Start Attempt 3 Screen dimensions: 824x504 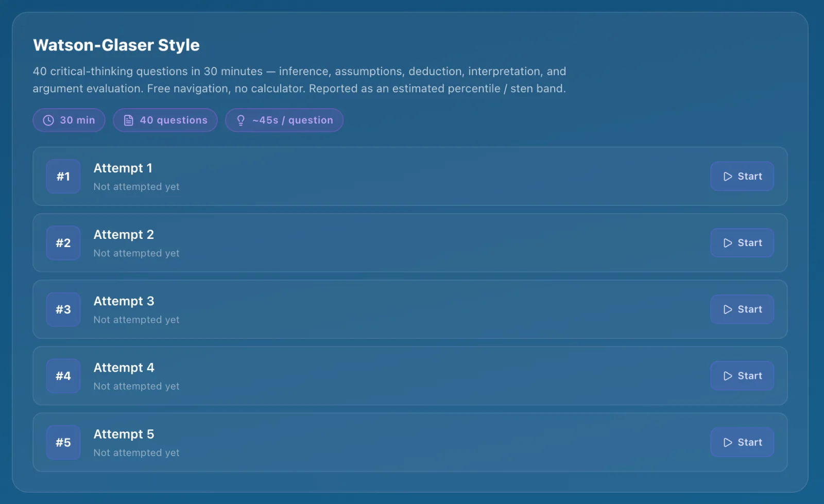pos(742,309)
